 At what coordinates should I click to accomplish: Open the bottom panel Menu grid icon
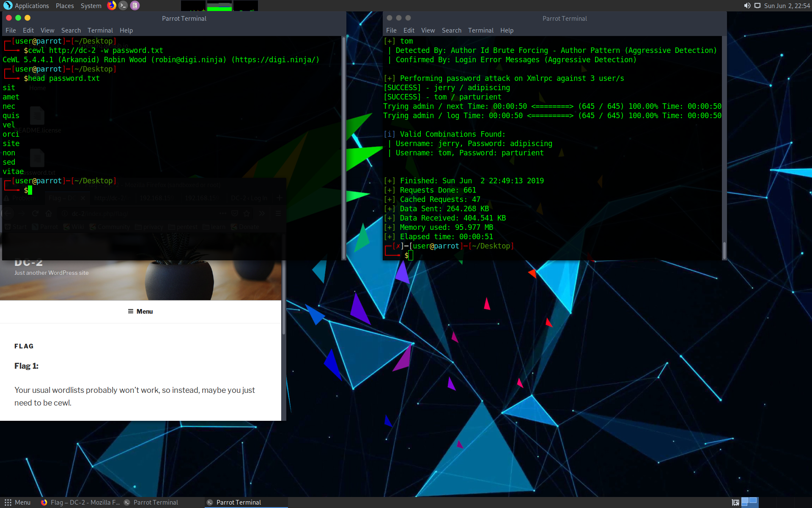8,502
